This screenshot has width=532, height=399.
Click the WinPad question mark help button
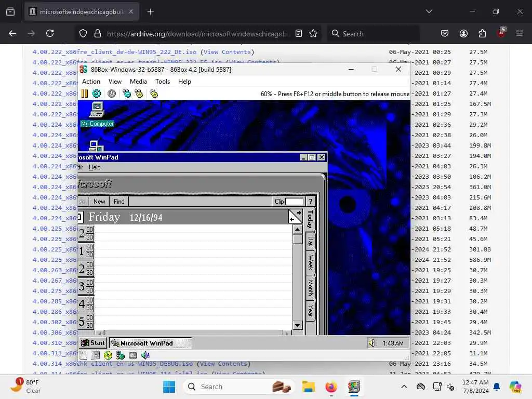pyautogui.click(x=311, y=202)
